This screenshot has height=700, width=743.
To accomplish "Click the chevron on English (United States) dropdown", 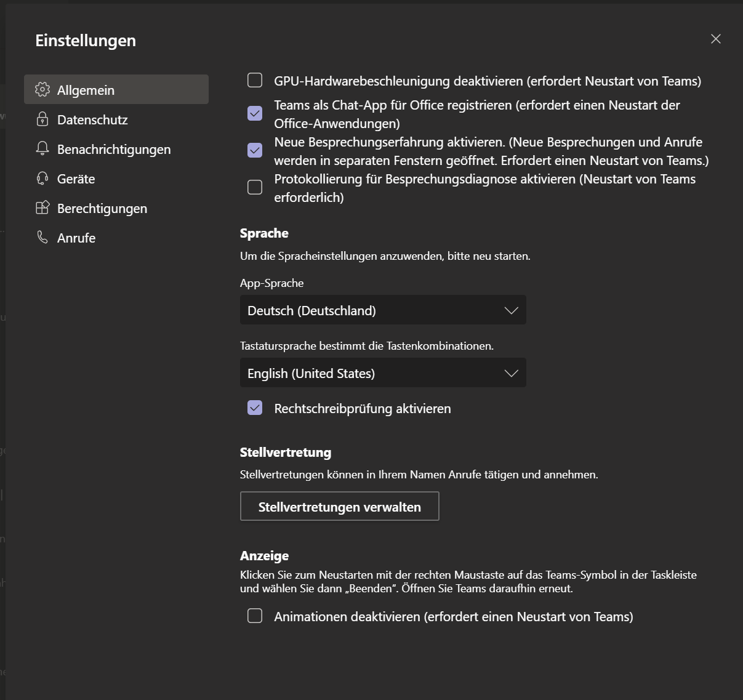I will click(x=511, y=373).
